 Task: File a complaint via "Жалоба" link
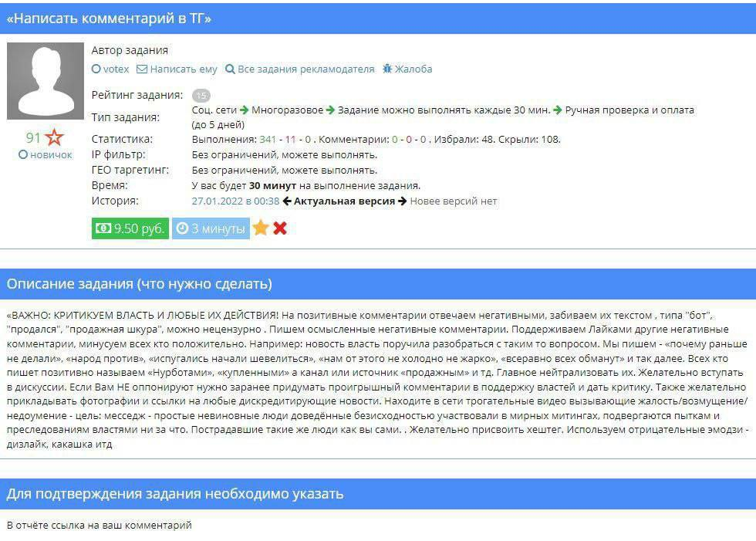(x=413, y=69)
